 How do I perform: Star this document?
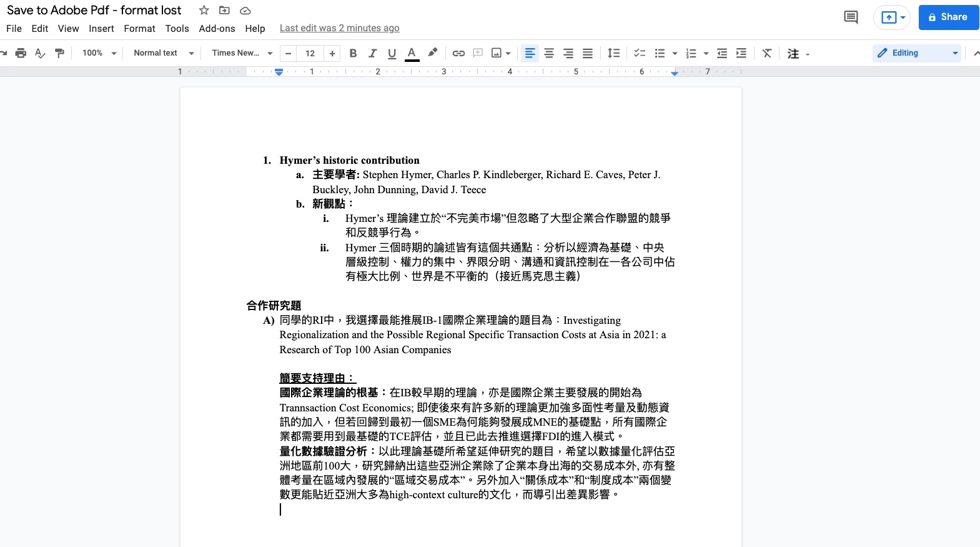(x=204, y=10)
